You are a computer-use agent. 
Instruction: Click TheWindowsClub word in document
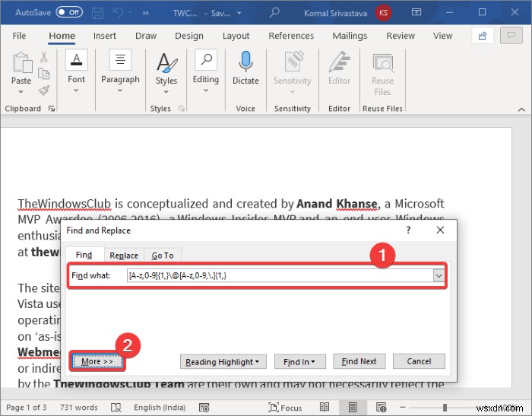64,203
